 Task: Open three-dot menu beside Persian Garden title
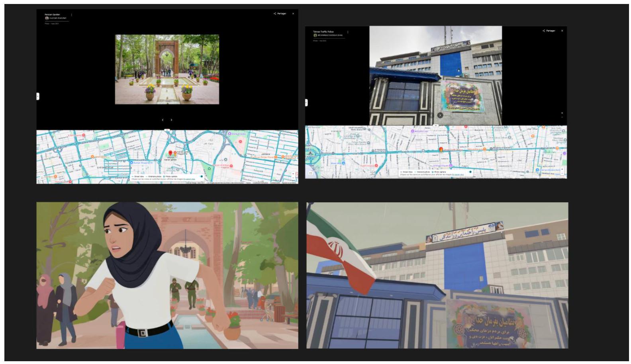(x=72, y=15)
